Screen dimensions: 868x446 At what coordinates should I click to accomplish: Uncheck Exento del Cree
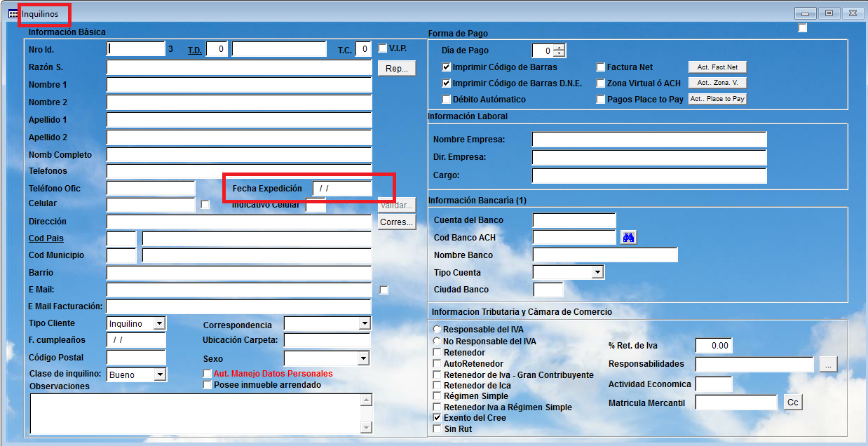pyautogui.click(x=438, y=418)
